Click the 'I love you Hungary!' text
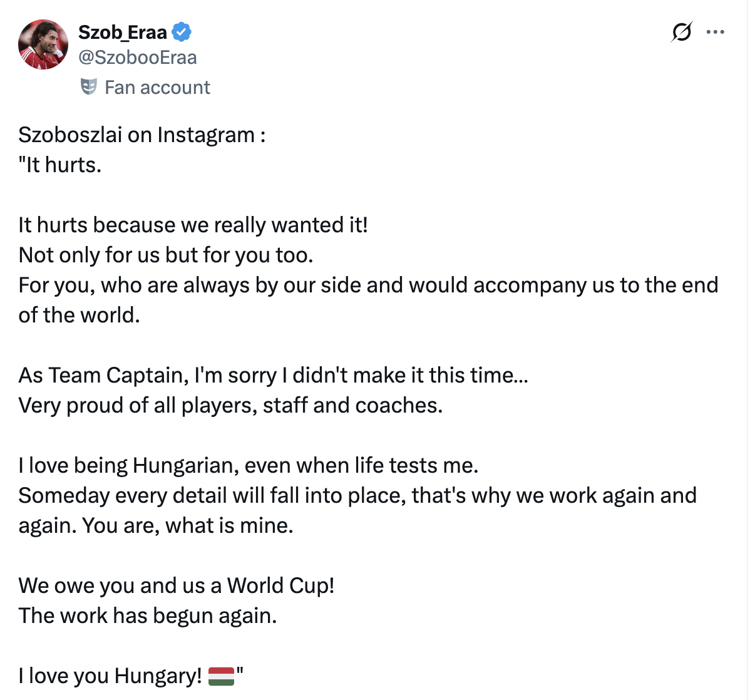Viewport: 750px width, 700px height. click(110, 676)
